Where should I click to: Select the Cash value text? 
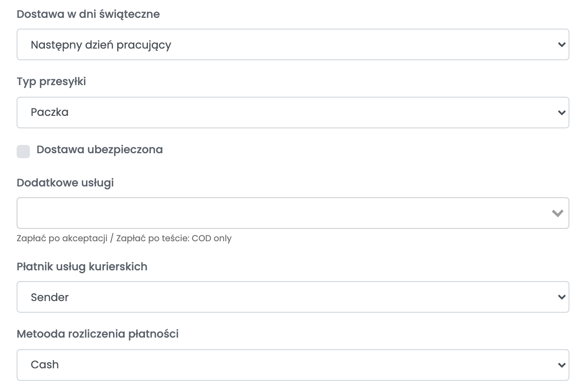click(44, 365)
